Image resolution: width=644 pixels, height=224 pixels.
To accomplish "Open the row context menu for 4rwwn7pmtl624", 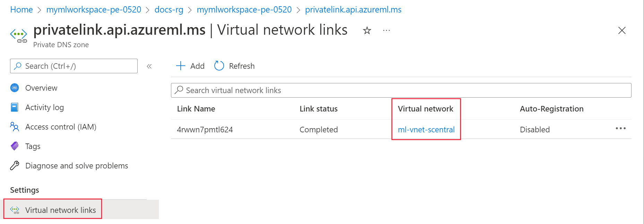I will coord(620,129).
